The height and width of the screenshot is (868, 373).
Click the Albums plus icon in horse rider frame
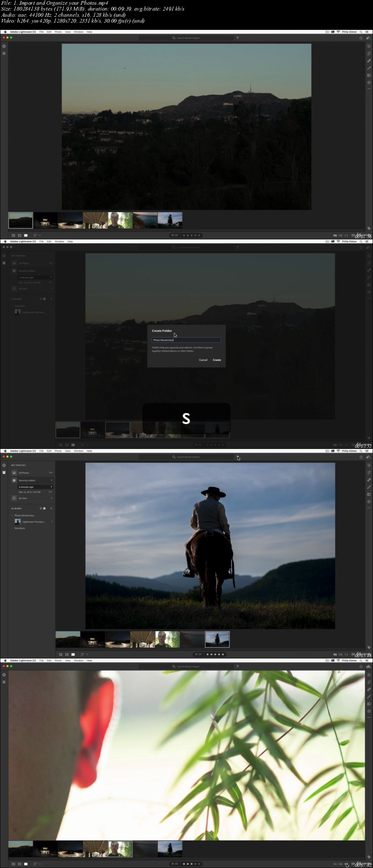(x=51, y=508)
